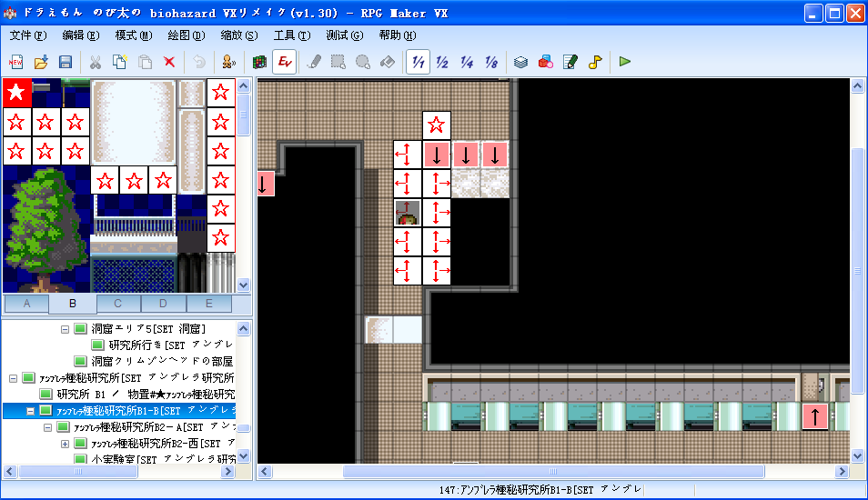868x500 pixels.
Task: Select the character sprite event on map
Action: coord(408,213)
